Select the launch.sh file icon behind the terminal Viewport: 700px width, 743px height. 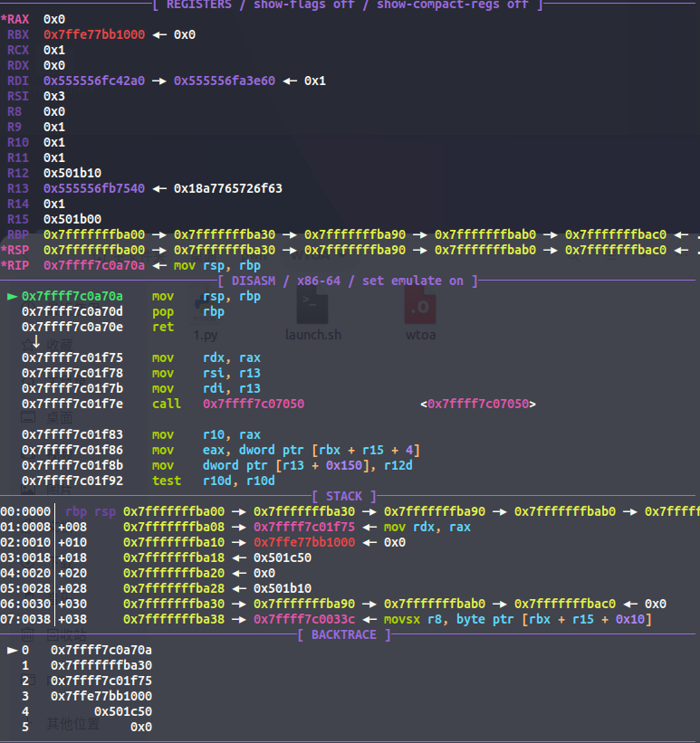312,305
